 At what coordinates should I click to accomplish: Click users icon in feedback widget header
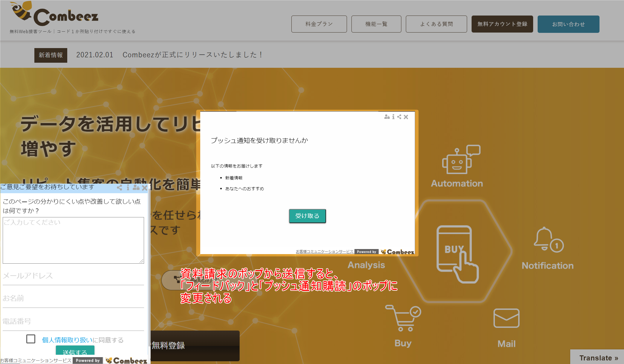(x=136, y=188)
